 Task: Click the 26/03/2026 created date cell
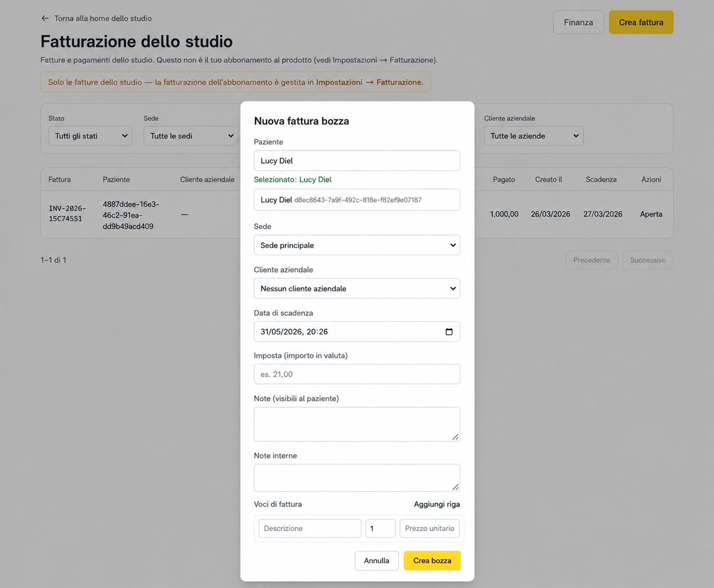pyautogui.click(x=551, y=214)
